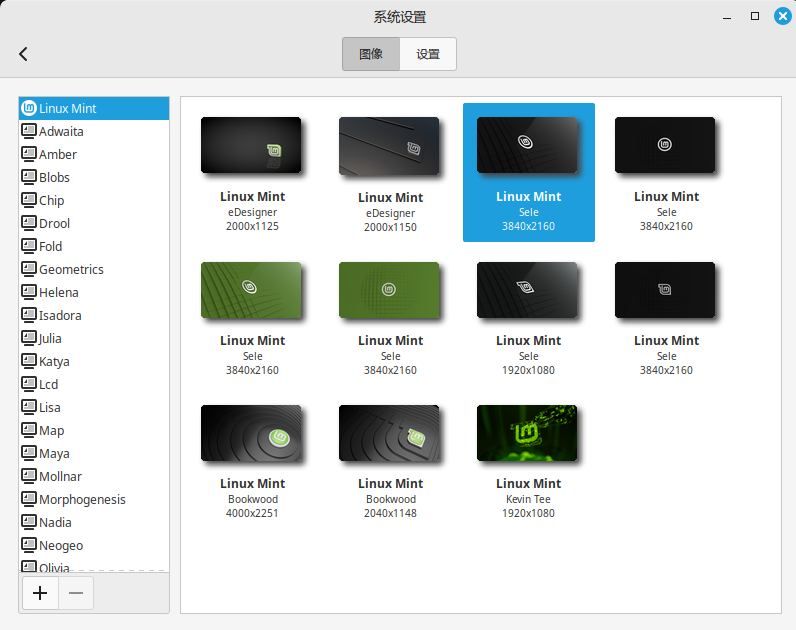Click the Drool folder icon

[x=29, y=223]
